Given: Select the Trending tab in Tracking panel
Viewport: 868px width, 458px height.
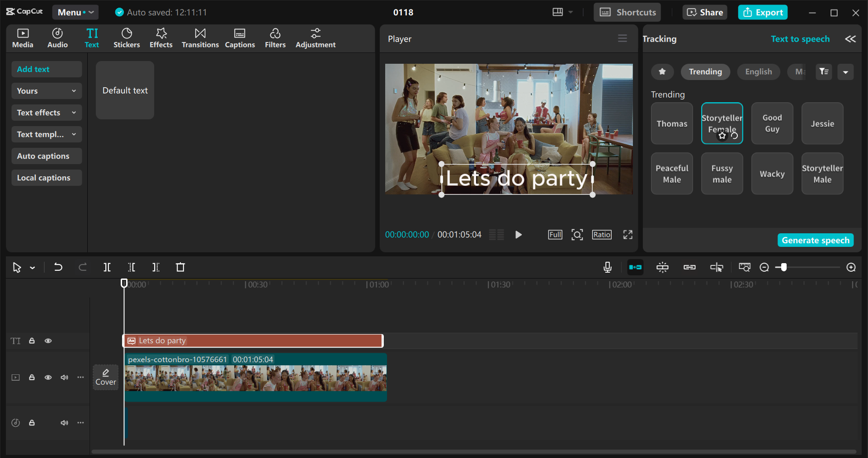Looking at the screenshot, I should tap(705, 71).
